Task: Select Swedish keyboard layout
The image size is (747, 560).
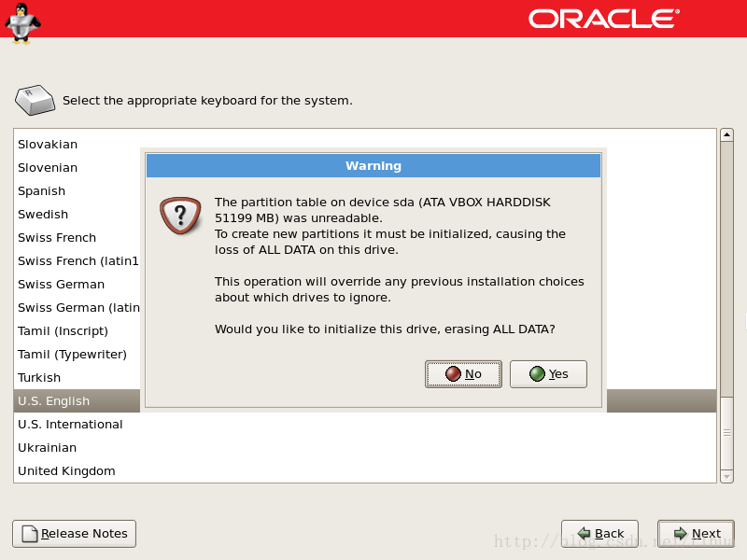Action: pyautogui.click(x=78, y=215)
